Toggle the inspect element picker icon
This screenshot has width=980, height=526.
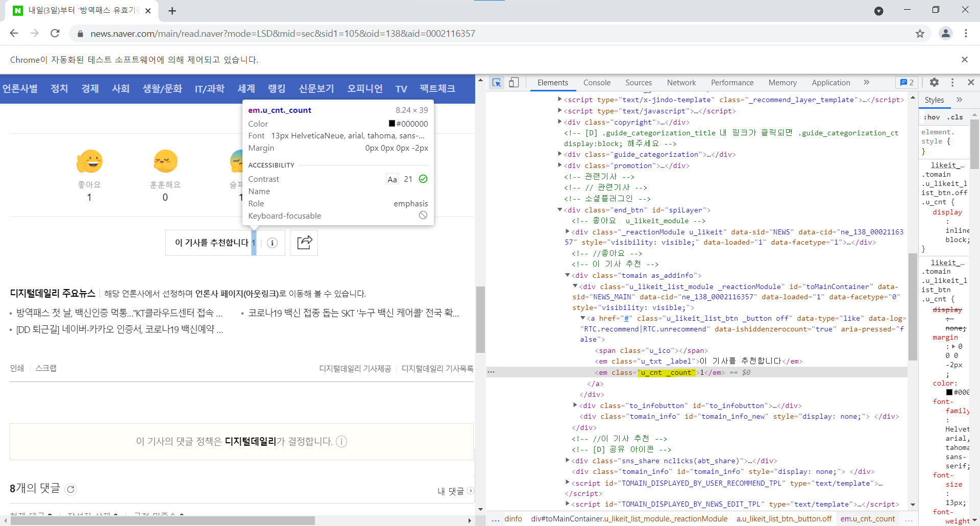pos(497,83)
